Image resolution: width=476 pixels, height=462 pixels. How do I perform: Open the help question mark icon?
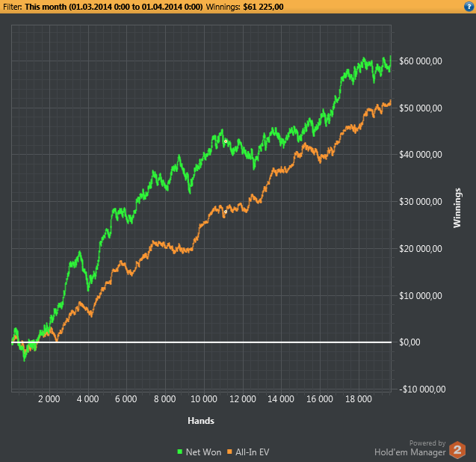point(469,7)
